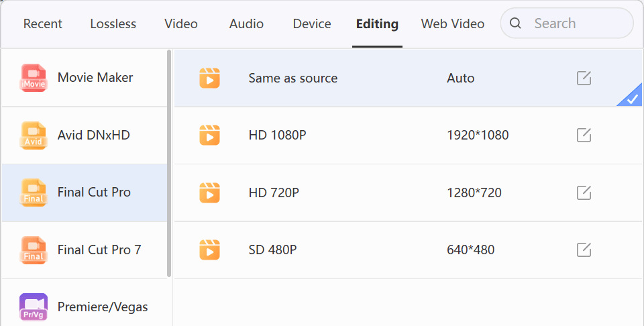Go to the Device tab
Image resolution: width=644 pixels, height=326 pixels.
[312, 24]
